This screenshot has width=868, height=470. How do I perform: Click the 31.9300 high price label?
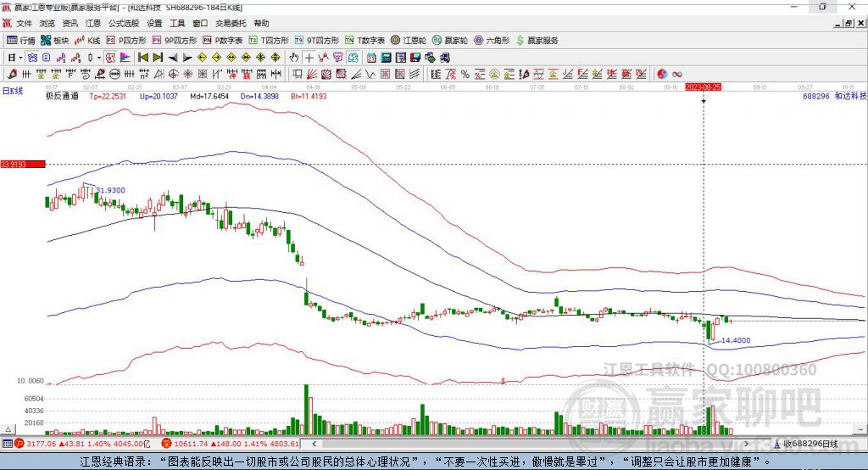[110, 190]
